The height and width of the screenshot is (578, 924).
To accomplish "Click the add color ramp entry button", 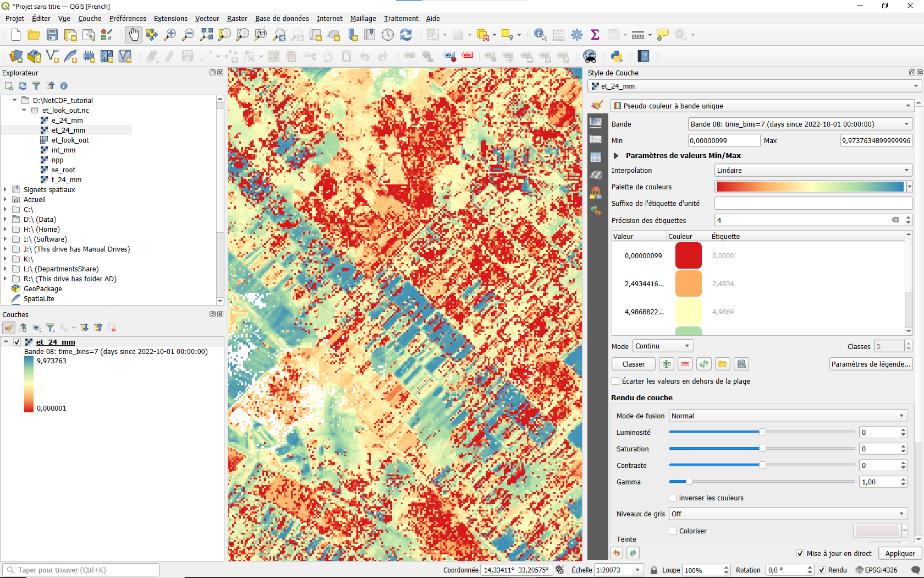I will tap(667, 364).
